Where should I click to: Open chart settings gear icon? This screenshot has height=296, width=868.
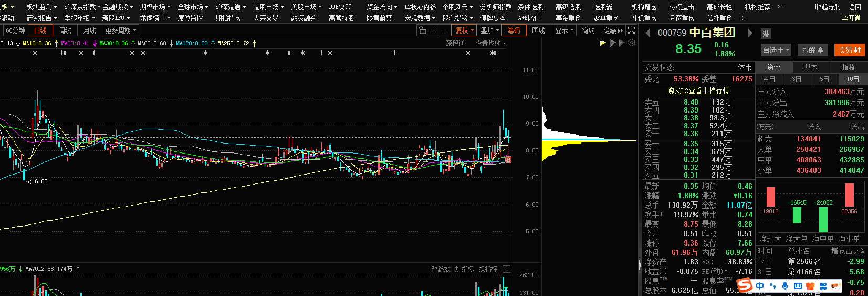point(632,43)
